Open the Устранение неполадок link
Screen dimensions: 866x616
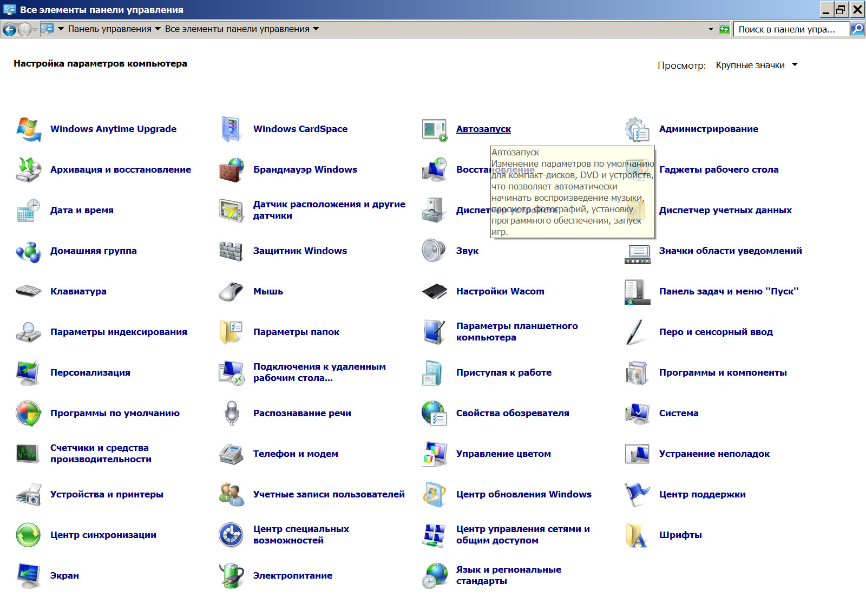pos(714,454)
